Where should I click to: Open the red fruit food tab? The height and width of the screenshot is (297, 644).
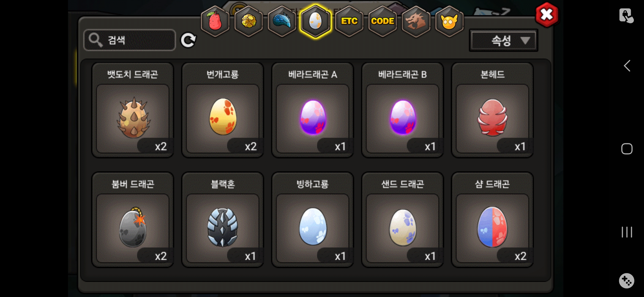tap(215, 21)
